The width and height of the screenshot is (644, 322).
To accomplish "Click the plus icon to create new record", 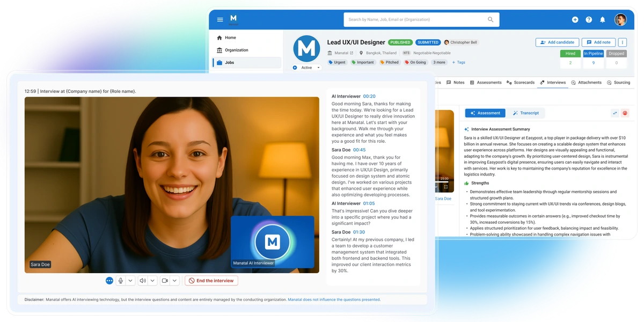I will pos(575,19).
